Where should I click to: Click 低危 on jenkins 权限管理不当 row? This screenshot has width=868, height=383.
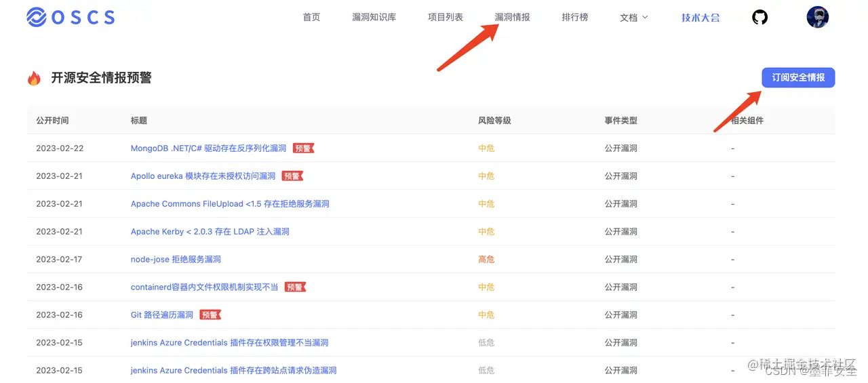[x=486, y=342]
